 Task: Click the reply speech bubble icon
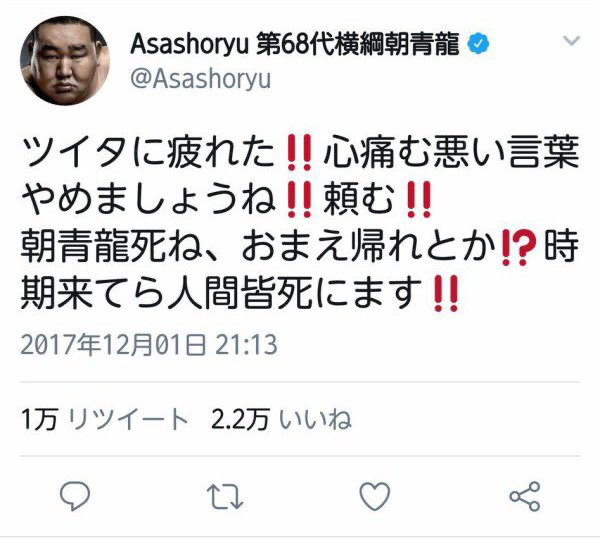pos(75,496)
